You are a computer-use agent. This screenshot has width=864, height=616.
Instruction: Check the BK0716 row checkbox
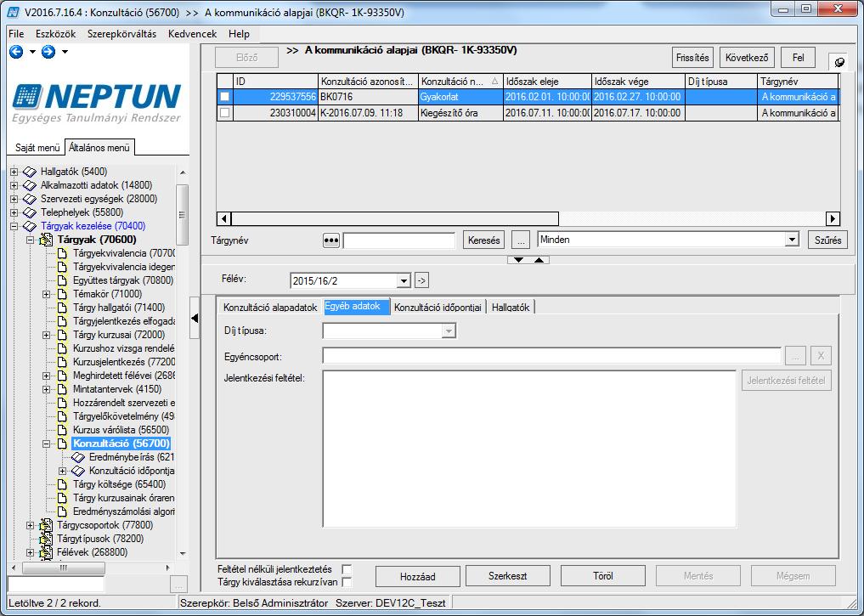coord(225,97)
